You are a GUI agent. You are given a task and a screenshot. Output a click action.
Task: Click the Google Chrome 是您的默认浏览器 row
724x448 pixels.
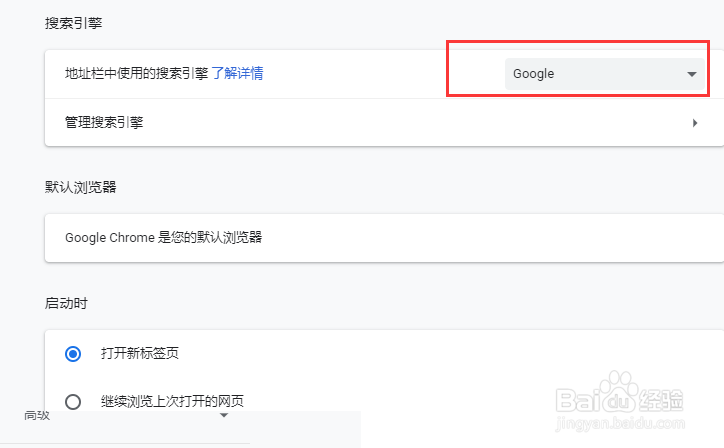click(380, 237)
